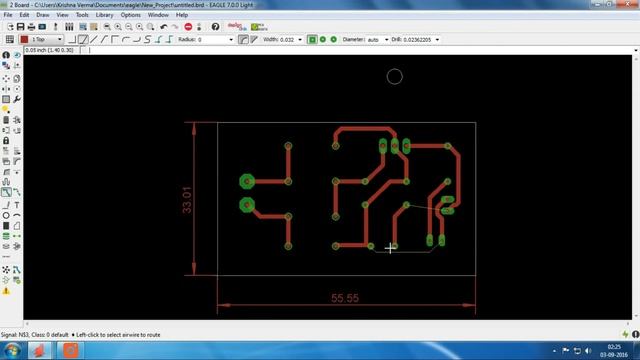Select the octagon via shape
Screen dimensions: 640x360
tap(333, 40)
